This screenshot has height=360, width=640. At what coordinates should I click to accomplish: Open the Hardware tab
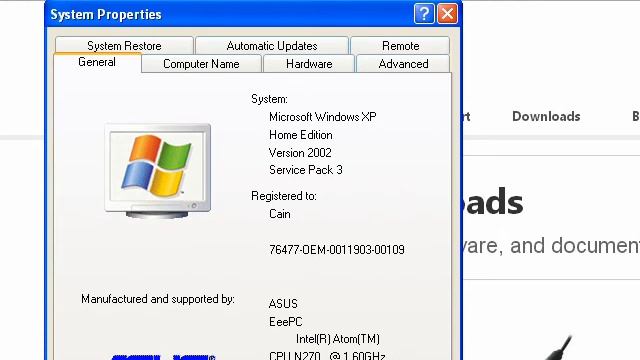coord(309,64)
